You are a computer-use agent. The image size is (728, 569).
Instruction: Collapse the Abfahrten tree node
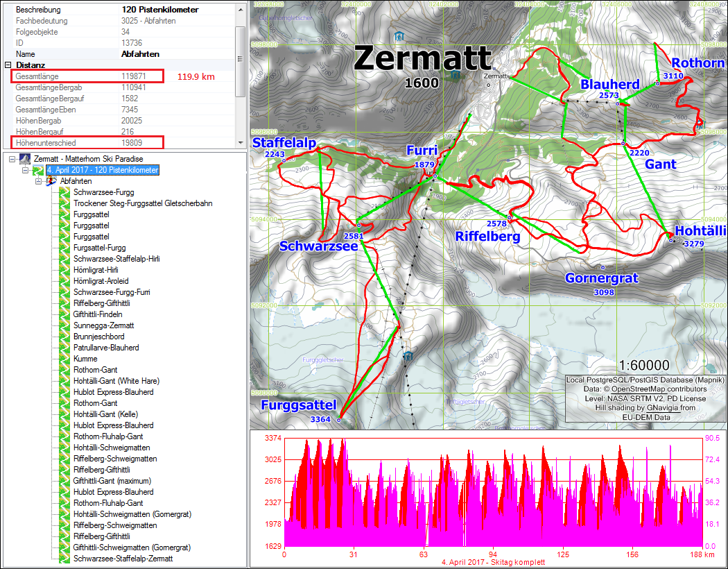coord(39,181)
